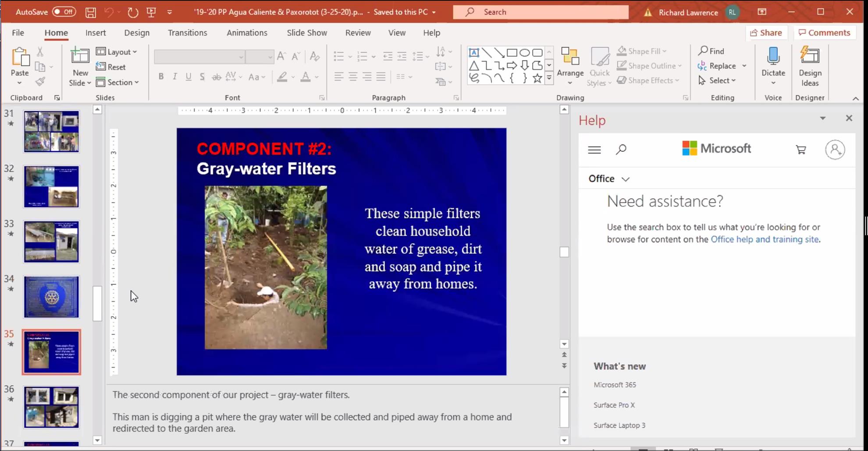Toggle AutoSave switch on
Screen dimensions: 868x451
click(x=64, y=12)
